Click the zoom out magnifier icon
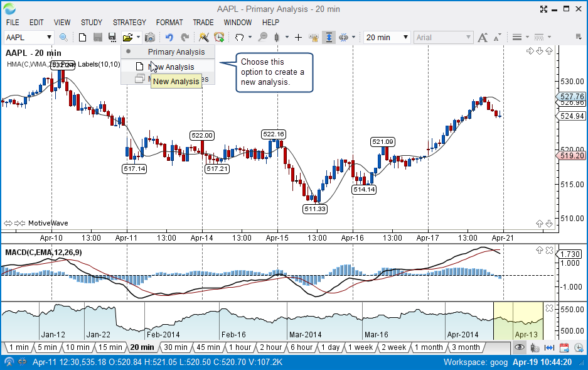588x370 pixels. click(263, 37)
